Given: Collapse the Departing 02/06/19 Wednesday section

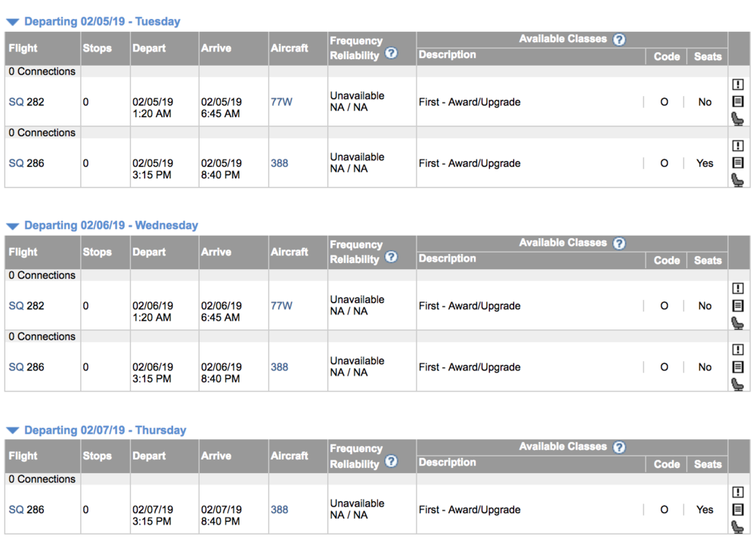Looking at the screenshot, I should point(12,226).
